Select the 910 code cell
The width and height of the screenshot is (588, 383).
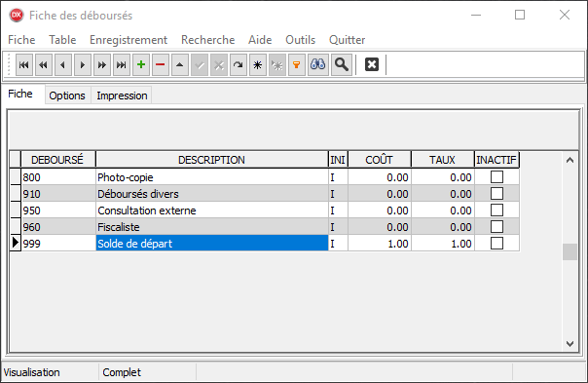point(58,194)
